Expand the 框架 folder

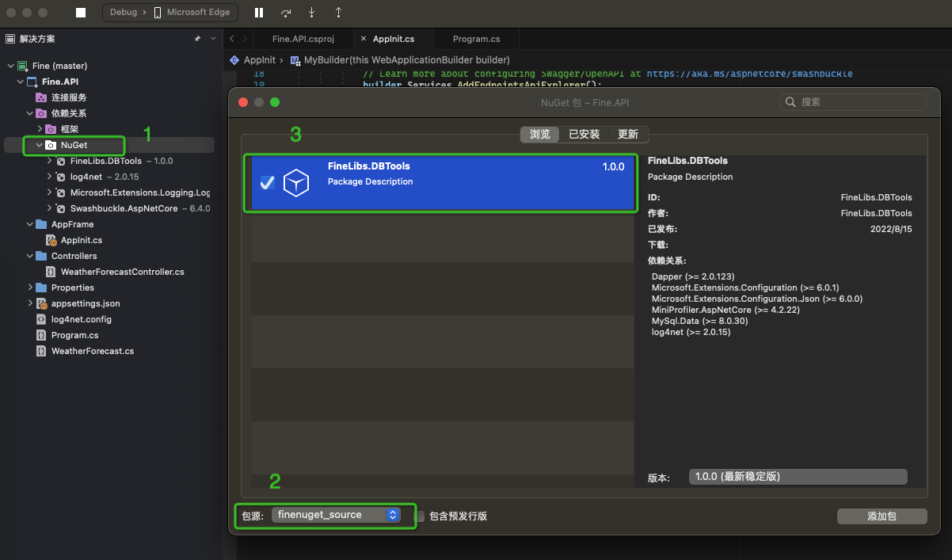click(39, 129)
